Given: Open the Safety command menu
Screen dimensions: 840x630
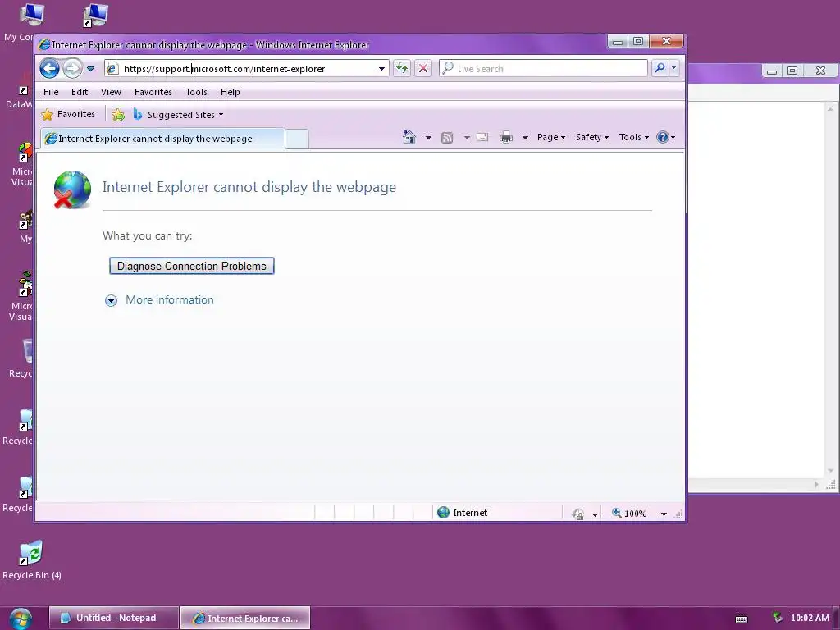Looking at the screenshot, I should (592, 137).
